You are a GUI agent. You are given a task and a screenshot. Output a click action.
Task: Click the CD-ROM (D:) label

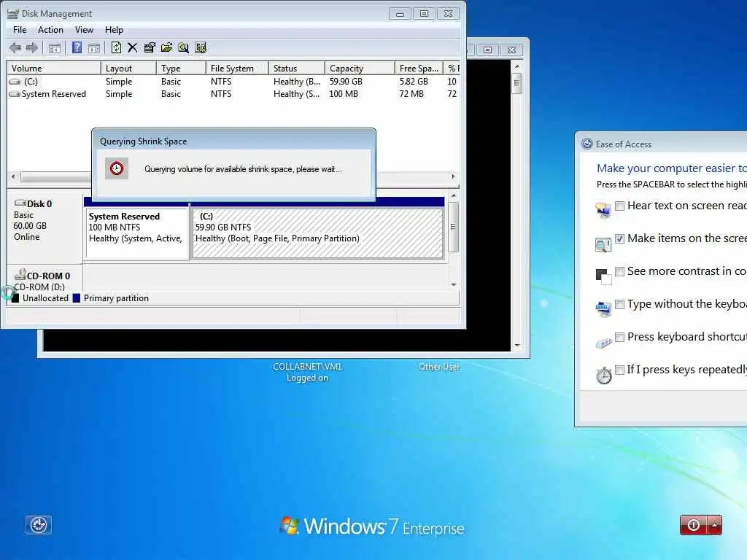coord(39,287)
